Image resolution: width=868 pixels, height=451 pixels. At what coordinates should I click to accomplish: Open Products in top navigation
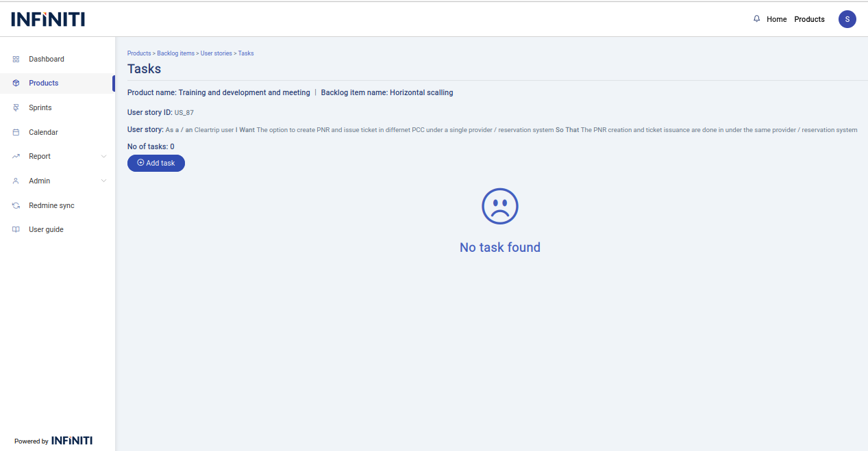pyautogui.click(x=809, y=19)
